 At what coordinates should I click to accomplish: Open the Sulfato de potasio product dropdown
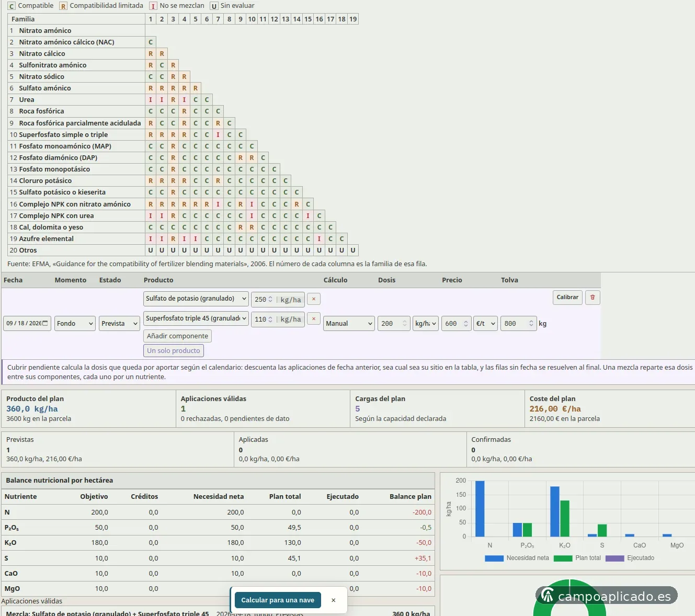[x=196, y=299]
